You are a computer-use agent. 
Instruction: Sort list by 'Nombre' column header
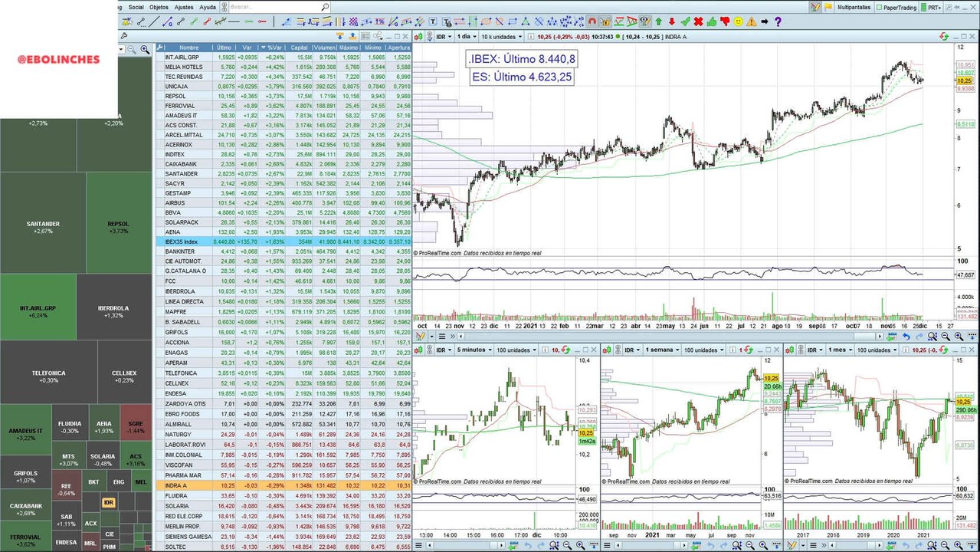tap(188, 48)
